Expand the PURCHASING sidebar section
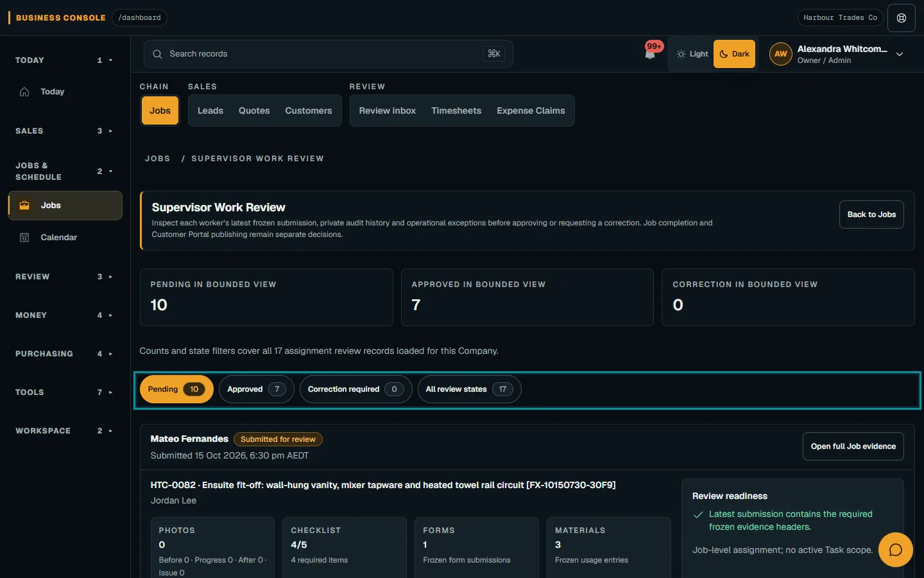The image size is (924, 578). [x=64, y=354]
